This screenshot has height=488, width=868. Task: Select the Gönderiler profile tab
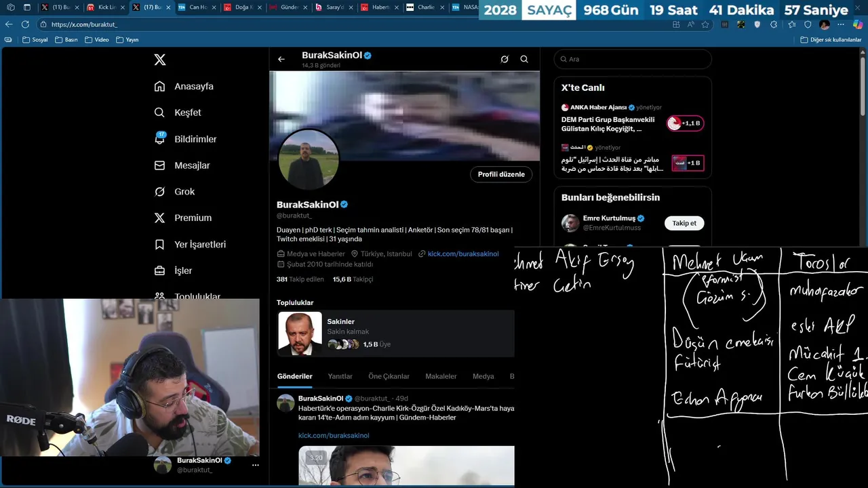[x=295, y=377]
